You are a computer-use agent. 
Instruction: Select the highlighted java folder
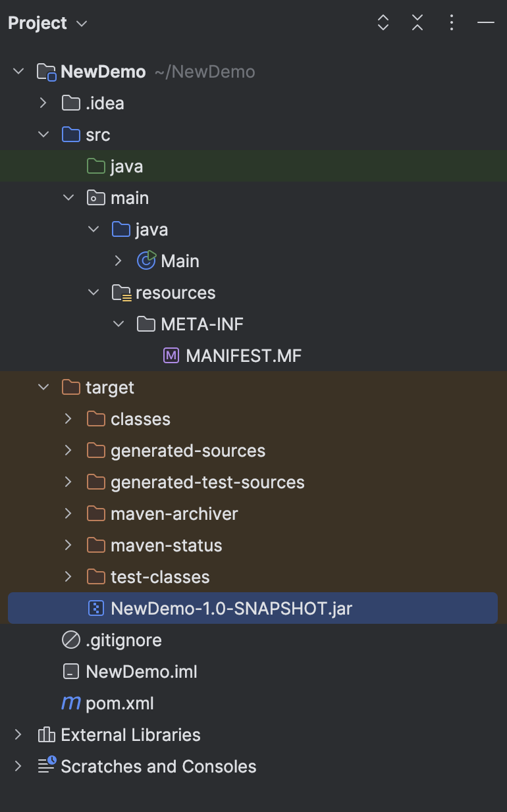pyautogui.click(x=125, y=166)
